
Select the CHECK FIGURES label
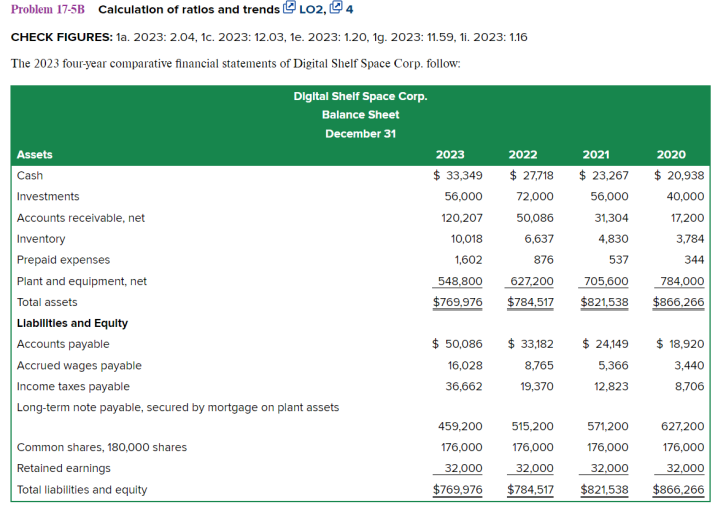click(62, 37)
